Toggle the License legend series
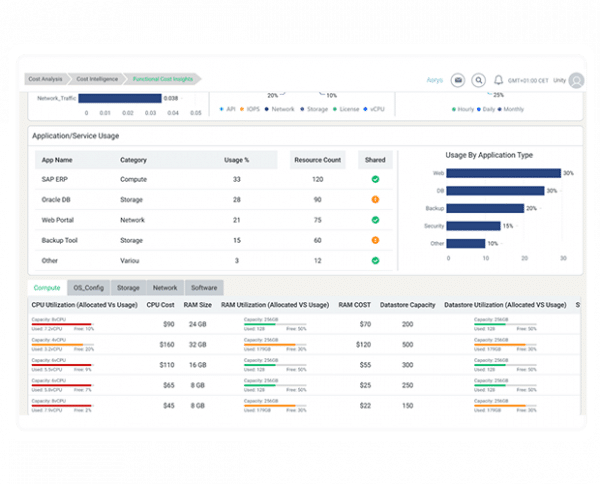Image resolution: width=600 pixels, height=484 pixels. point(346,109)
